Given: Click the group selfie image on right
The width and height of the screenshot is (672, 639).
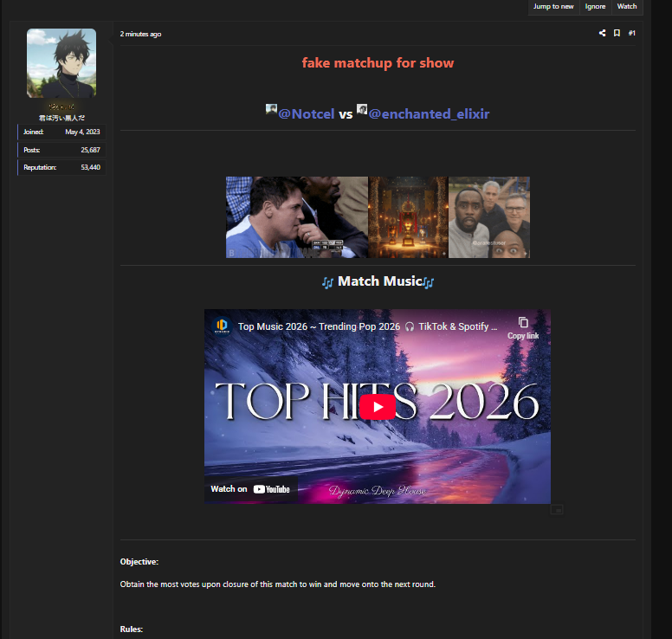Looking at the screenshot, I should (488, 217).
